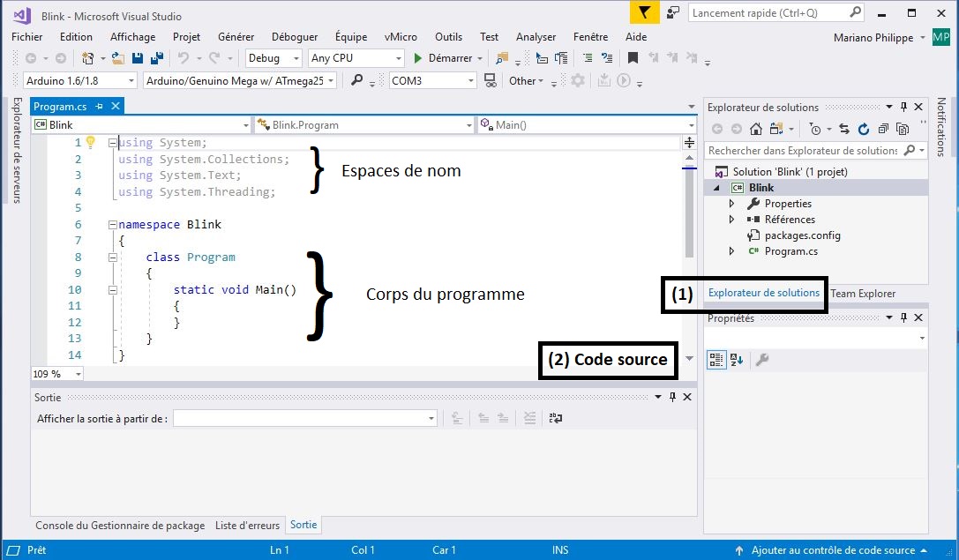Click the bookmark icon in the toolbar
959x560 pixels.
click(633, 58)
